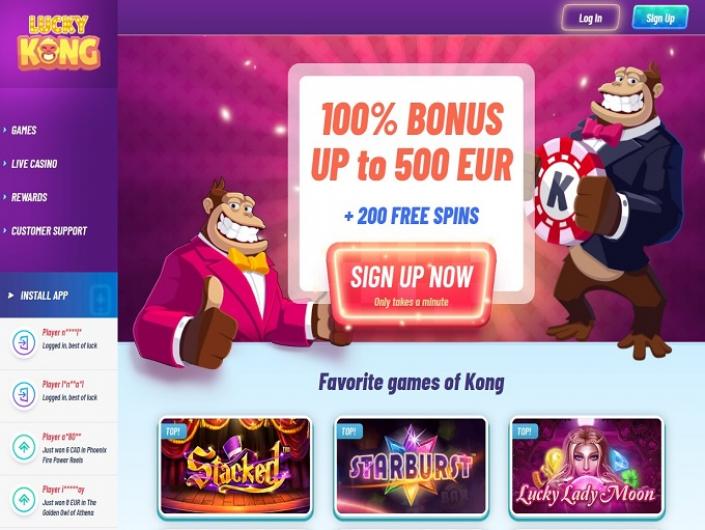Click the TOP! badge on Starburst game
Screen dimensions: 705x530
[x=348, y=432]
